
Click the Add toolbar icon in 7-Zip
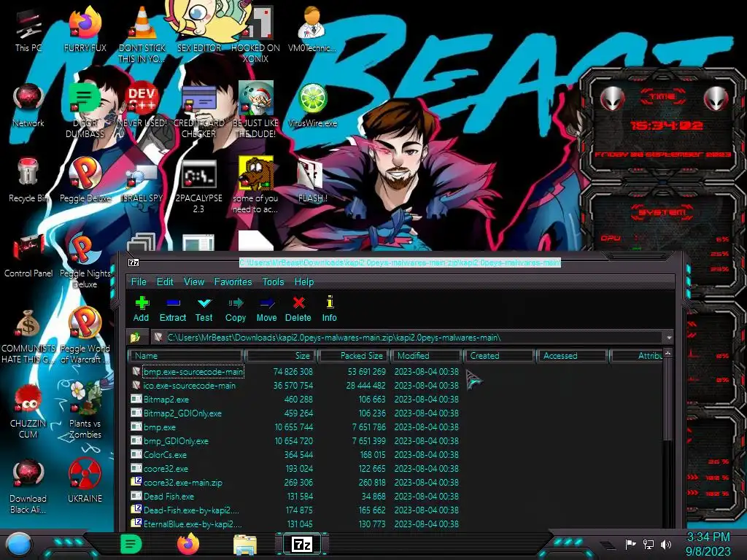142,308
